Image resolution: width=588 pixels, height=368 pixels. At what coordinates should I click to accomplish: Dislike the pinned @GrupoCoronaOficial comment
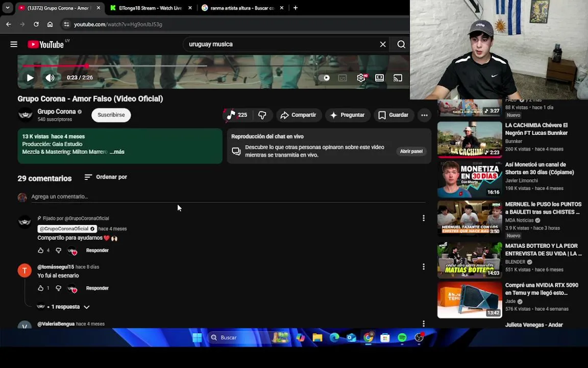click(59, 250)
